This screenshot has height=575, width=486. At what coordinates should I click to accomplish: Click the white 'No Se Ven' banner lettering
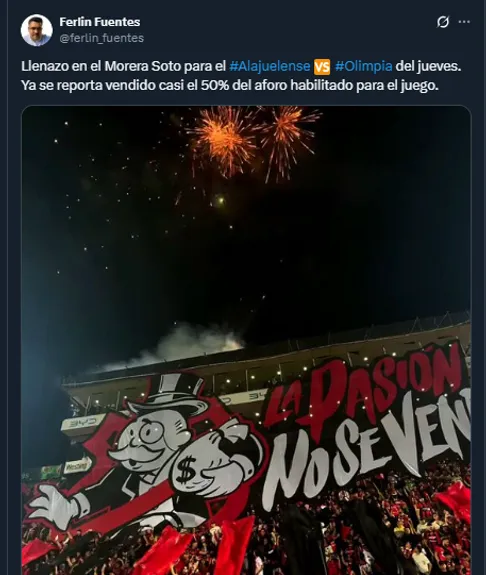pos(367,455)
